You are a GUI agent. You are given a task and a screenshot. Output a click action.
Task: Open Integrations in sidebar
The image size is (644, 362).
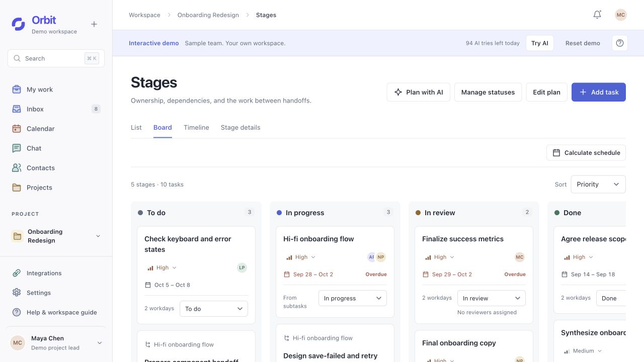[x=56, y=273]
